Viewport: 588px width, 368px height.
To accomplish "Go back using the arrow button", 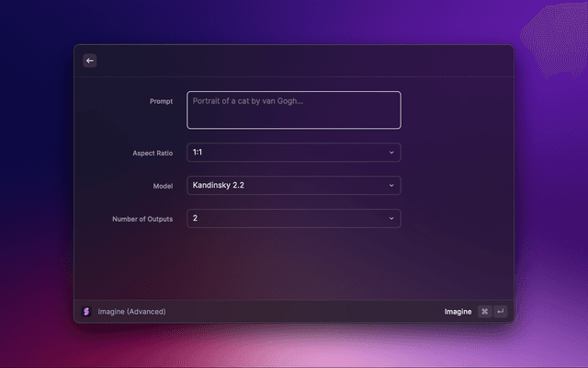I will pos(90,61).
